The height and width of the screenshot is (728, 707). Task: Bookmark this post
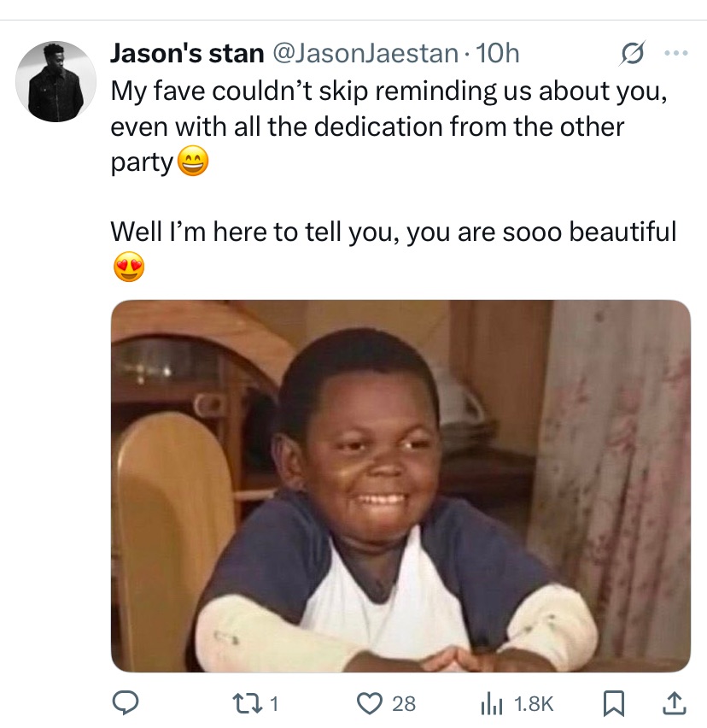[x=612, y=703]
